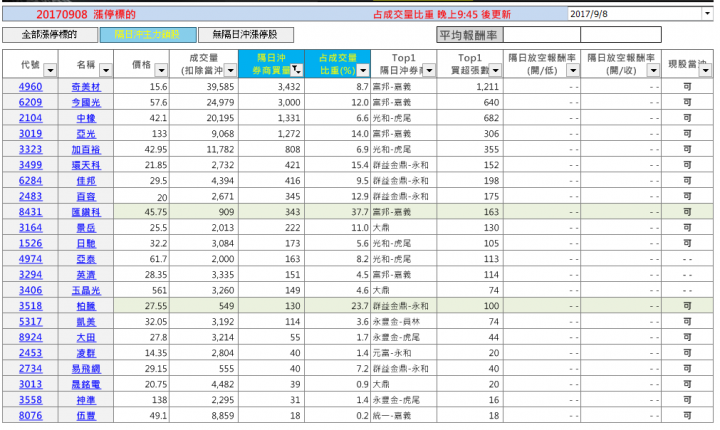Open the 隔日沖券商買量 sorted filter dropdown
The height and width of the screenshot is (430, 720).
pyautogui.click(x=297, y=70)
